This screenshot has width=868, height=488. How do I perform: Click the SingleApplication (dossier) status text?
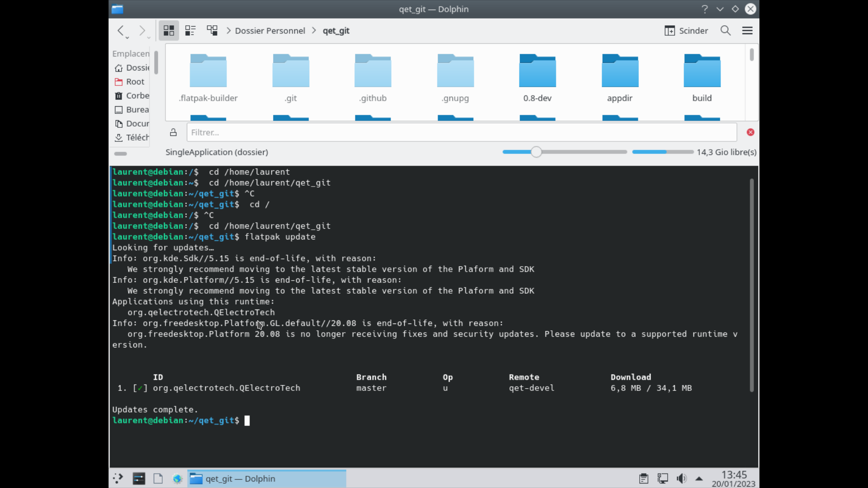217,152
